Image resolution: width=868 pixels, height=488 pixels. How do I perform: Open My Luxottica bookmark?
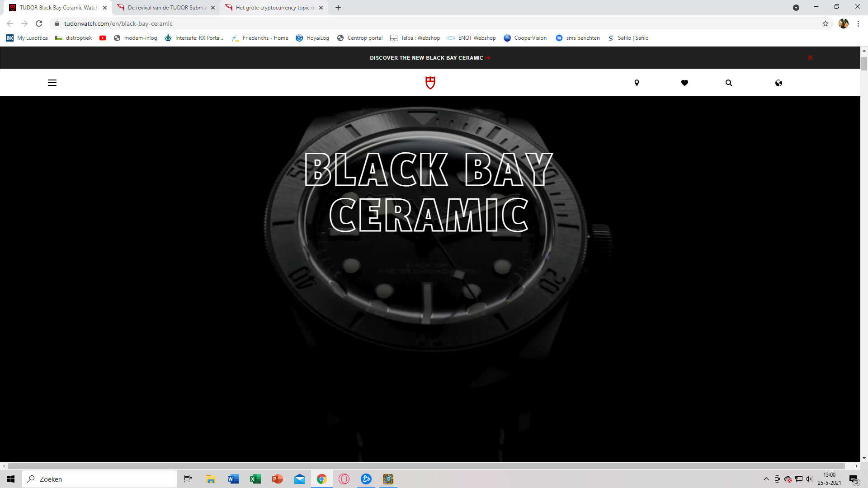(27, 38)
